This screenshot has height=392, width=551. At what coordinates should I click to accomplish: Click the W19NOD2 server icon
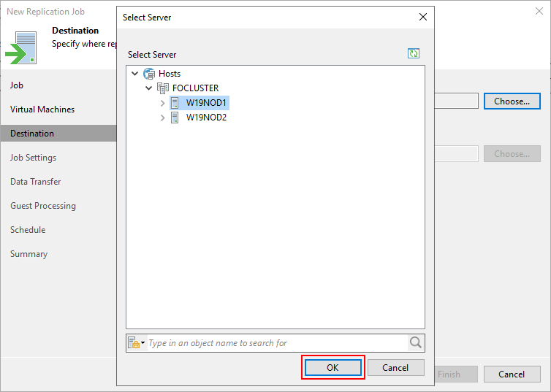[x=175, y=118]
